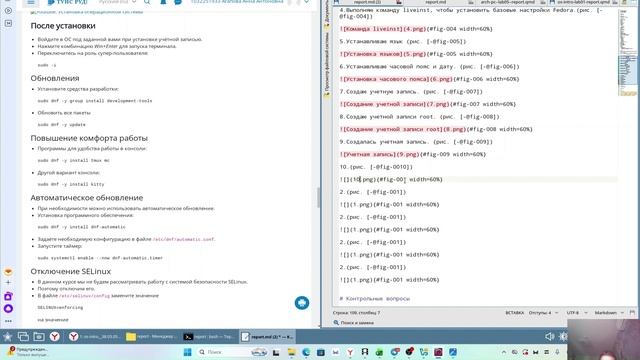640x360 pixels.
Task: Switch to the bash terminal window task
Action: [209, 337]
